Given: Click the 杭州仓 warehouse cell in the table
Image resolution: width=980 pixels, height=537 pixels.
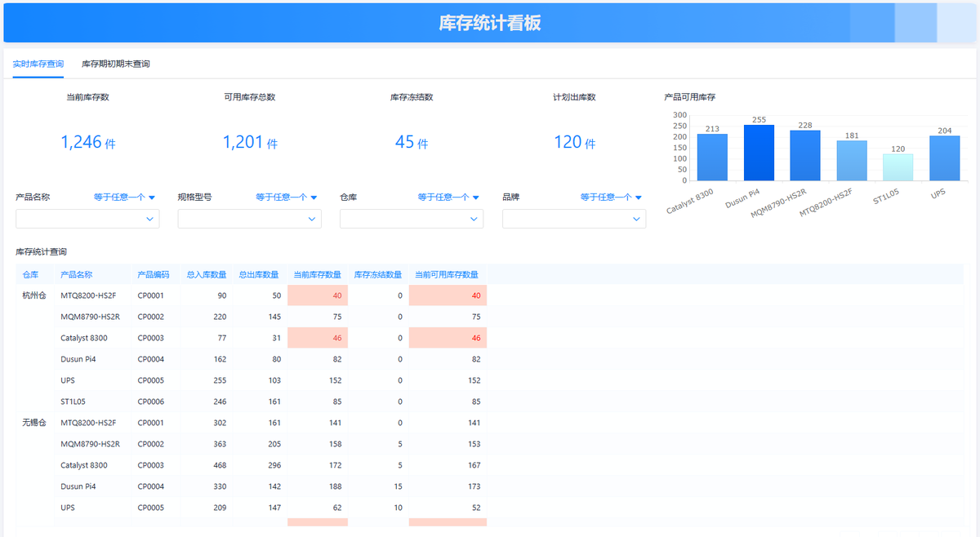Looking at the screenshot, I should pyautogui.click(x=32, y=295).
